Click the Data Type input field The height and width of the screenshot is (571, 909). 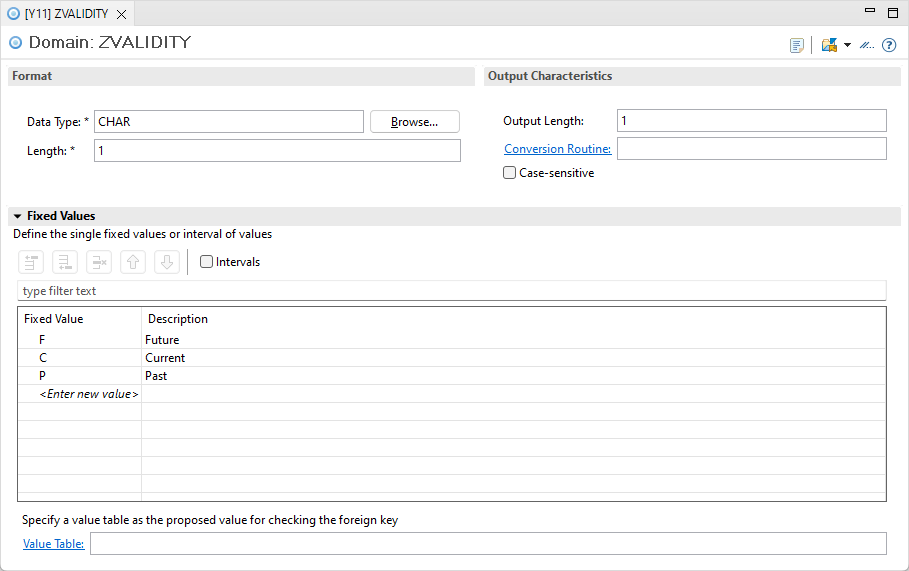click(x=229, y=122)
